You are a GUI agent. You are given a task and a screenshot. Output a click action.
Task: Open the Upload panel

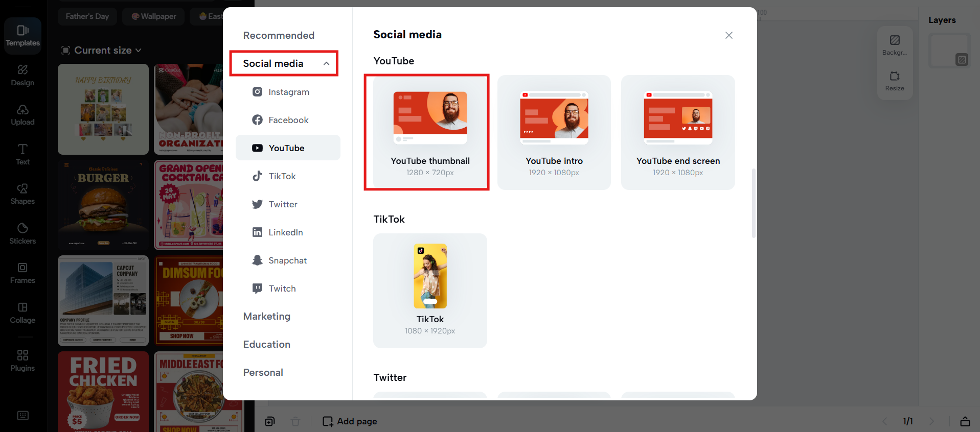[x=22, y=115]
